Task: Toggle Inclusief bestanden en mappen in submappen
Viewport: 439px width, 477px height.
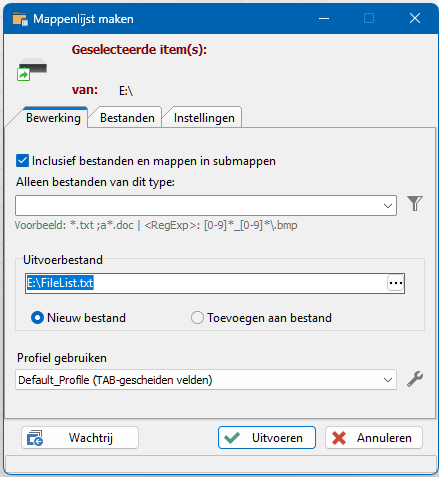Action: (x=22, y=161)
